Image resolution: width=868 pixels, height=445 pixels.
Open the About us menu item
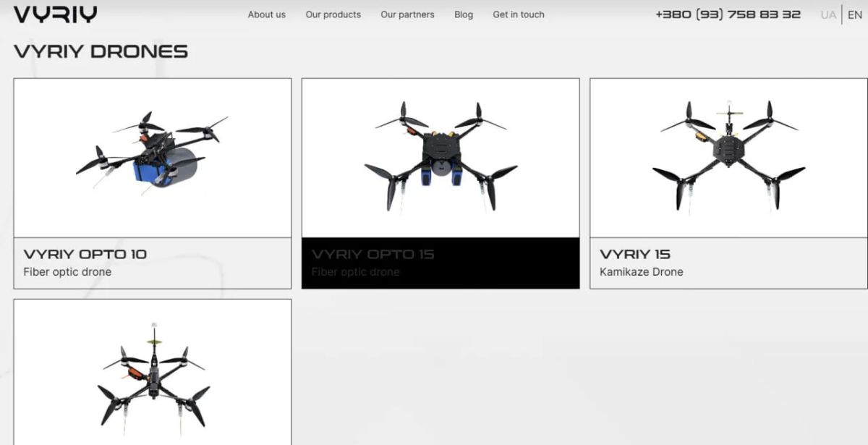[266, 14]
